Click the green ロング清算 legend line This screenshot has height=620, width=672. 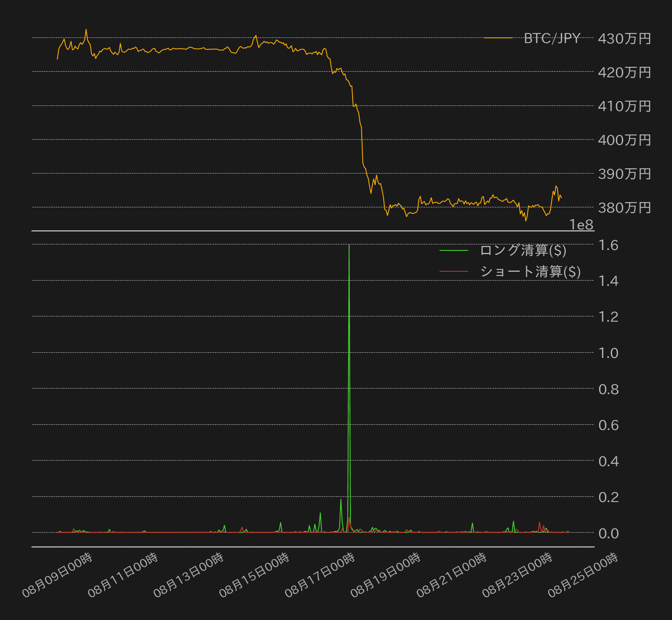pyautogui.click(x=454, y=250)
